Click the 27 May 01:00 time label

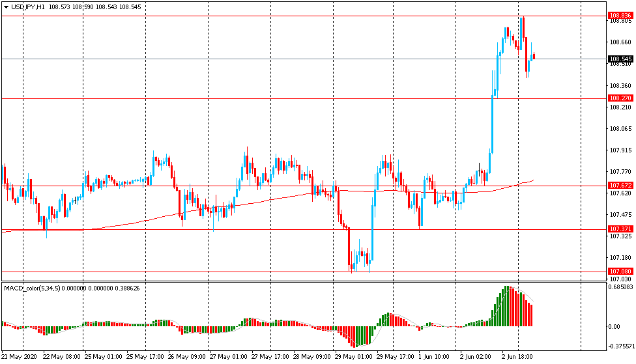[x=228, y=357]
